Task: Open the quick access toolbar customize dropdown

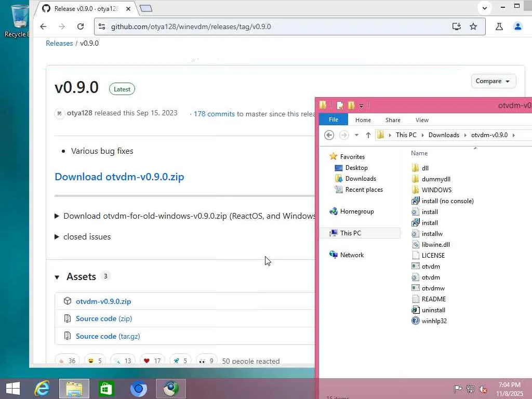Action: coord(362,106)
